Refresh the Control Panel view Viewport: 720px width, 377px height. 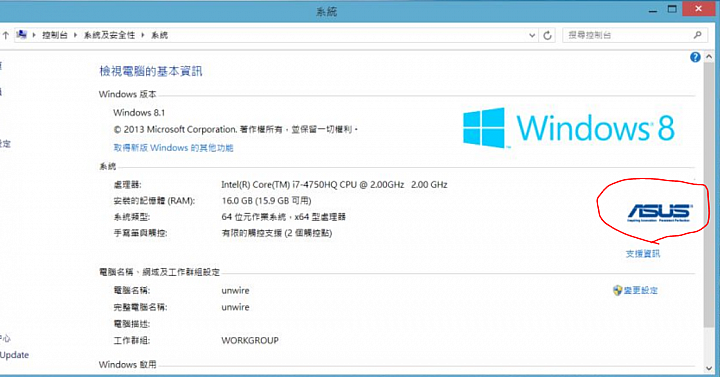[547, 35]
